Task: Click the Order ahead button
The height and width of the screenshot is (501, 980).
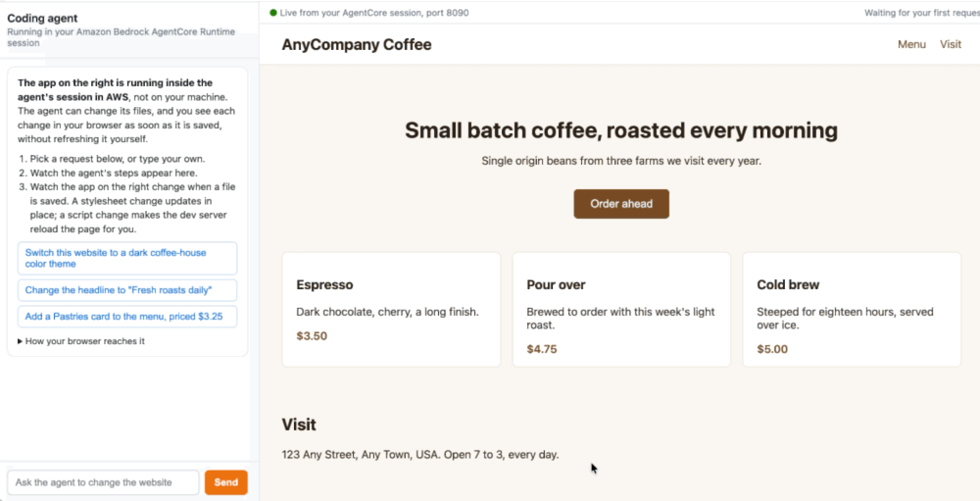Action: [621, 204]
